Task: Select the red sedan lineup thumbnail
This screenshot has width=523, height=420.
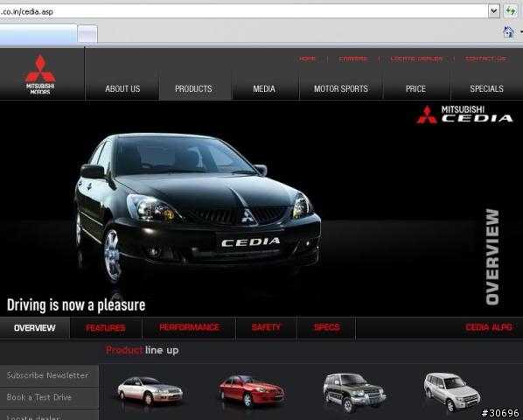Action: click(252, 390)
